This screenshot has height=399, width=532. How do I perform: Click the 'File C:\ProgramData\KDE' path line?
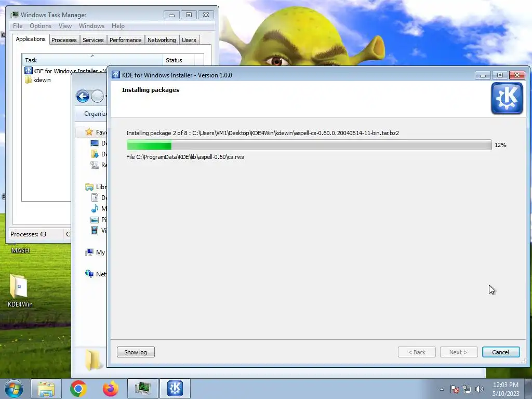(x=185, y=157)
